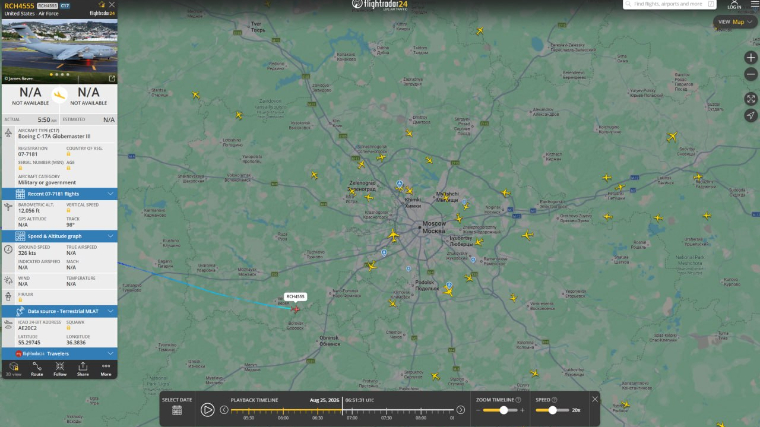This screenshot has width=760, height=427.
Task: Expand Speed & Altitude graph section
Action: click(60, 236)
